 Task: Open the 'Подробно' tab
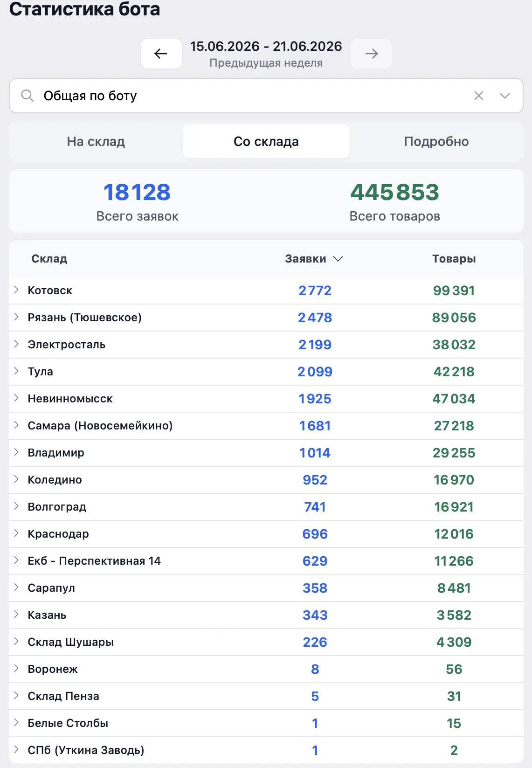[x=436, y=141]
